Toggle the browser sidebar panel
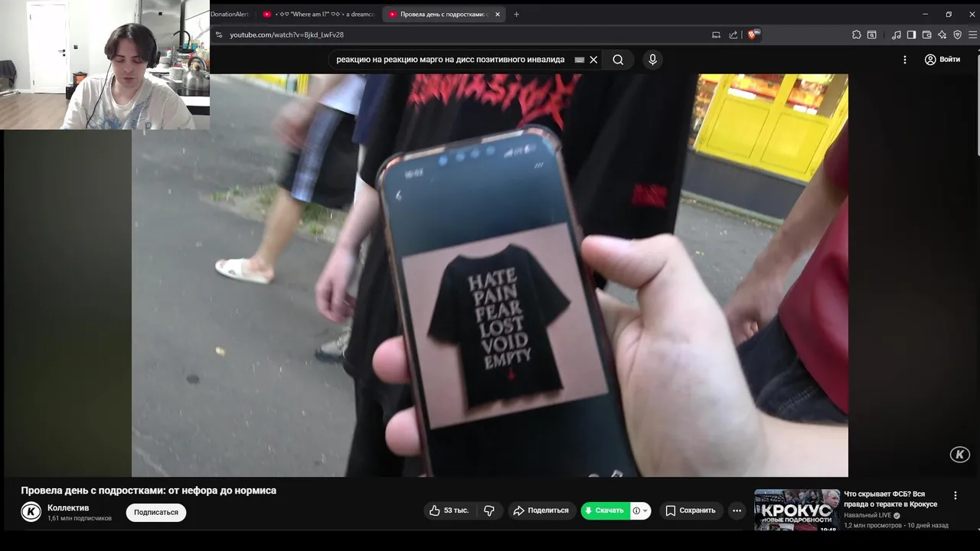 [x=911, y=34]
